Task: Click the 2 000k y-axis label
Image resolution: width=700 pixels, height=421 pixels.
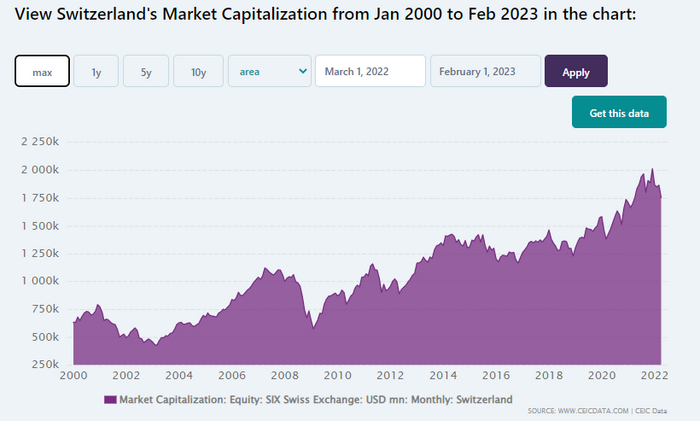Action: click(40, 170)
